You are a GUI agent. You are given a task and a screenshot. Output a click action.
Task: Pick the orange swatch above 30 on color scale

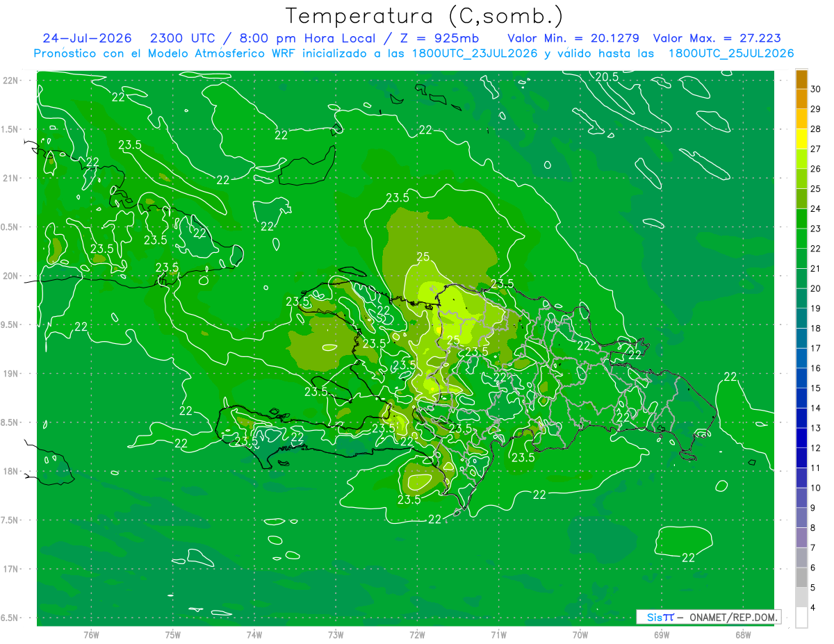click(801, 79)
